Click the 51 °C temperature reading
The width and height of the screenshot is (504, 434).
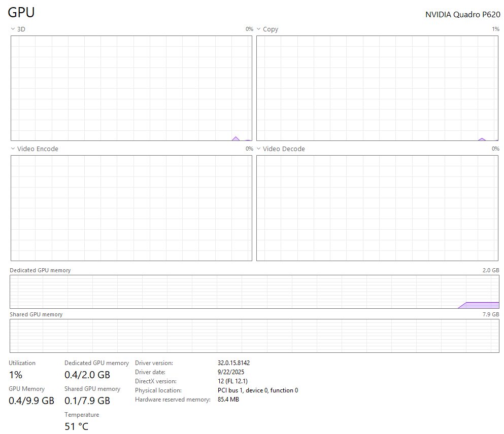click(77, 426)
